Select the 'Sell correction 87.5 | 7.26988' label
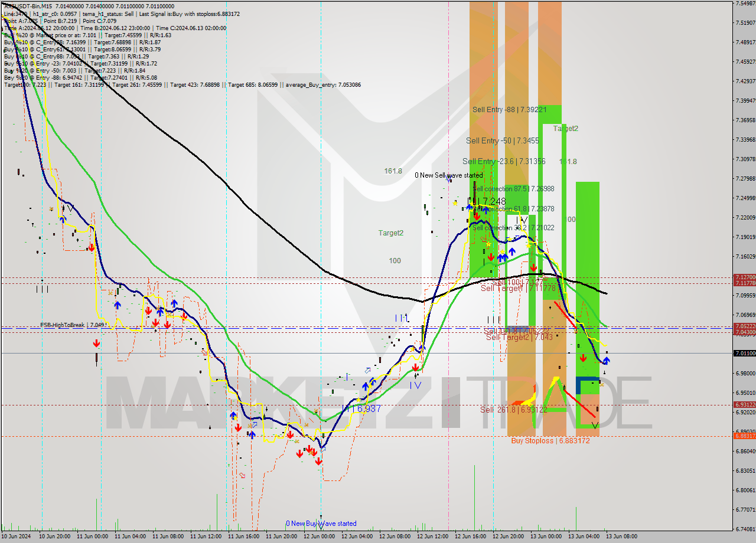Screen dimensions: 756x543 pyautogui.click(x=514, y=189)
